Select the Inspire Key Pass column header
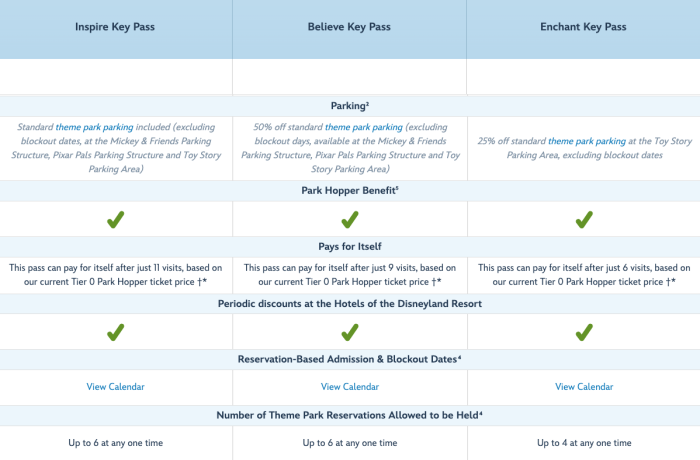 click(x=116, y=27)
